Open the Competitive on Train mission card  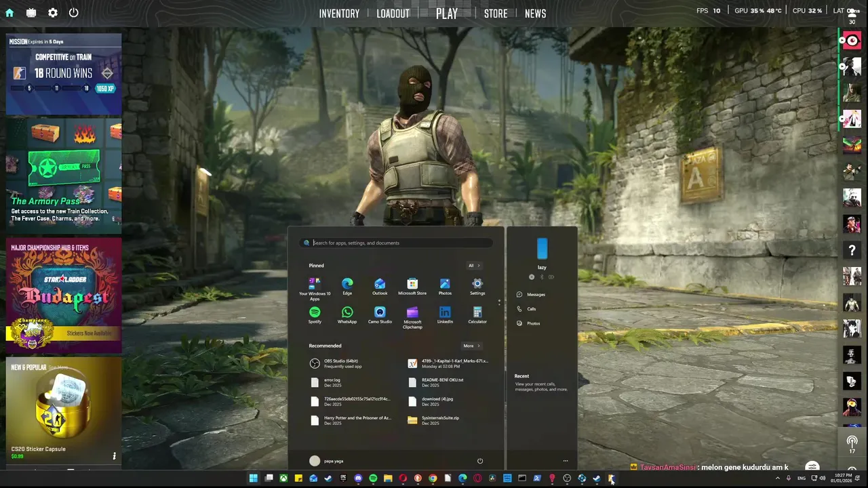pyautogui.click(x=64, y=74)
